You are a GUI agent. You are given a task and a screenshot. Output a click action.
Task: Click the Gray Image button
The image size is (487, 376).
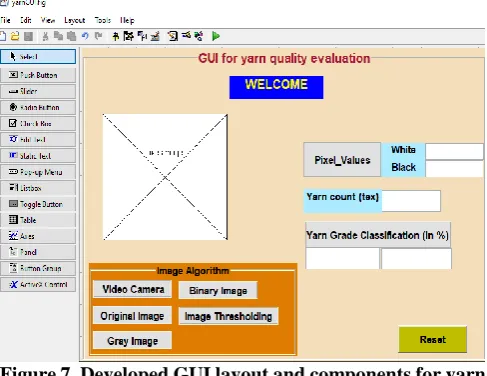(132, 341)
